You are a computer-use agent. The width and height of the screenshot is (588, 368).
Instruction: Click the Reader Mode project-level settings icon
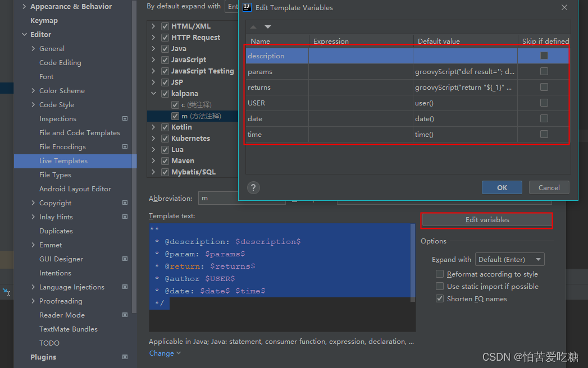pos(125,315)
